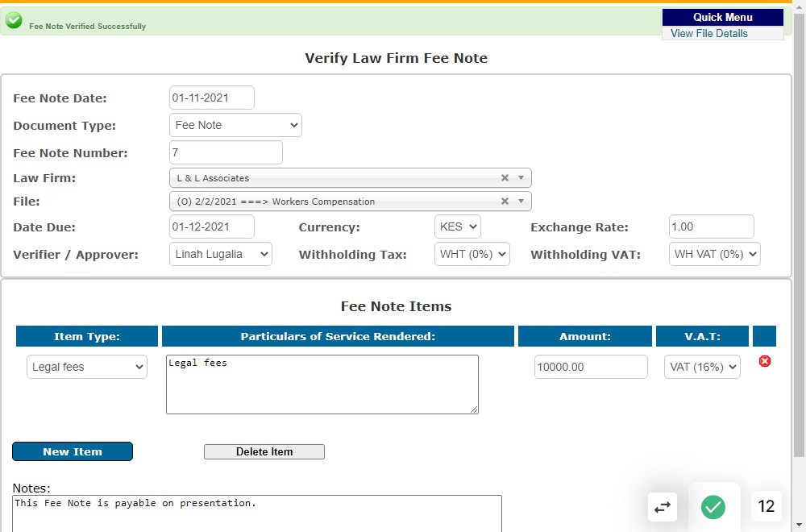Open the Document Type dropdown

coord(235,125)
